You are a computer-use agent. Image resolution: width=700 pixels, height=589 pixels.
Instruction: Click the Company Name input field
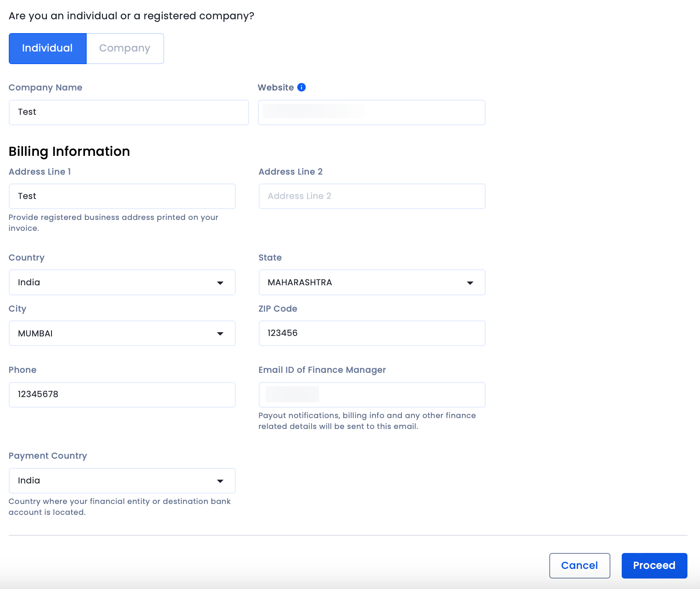[129, 112]
